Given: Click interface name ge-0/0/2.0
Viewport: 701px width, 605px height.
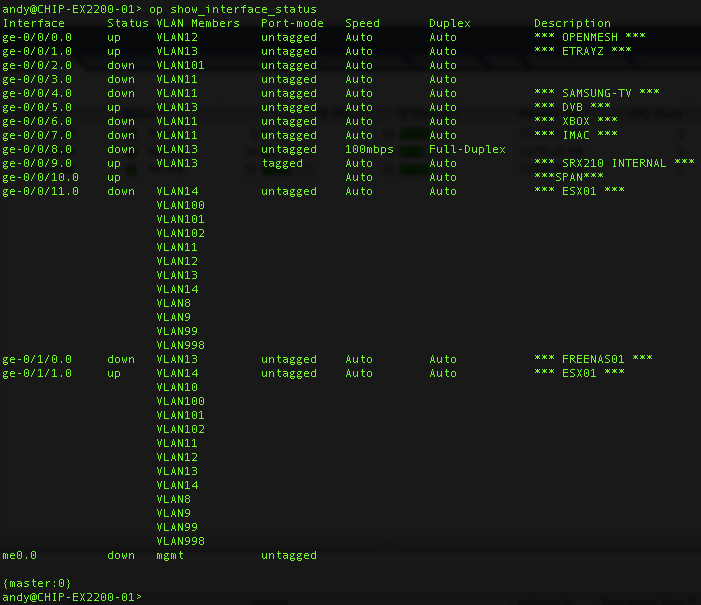Looking at the screenshot, I should tap(37, 65).
